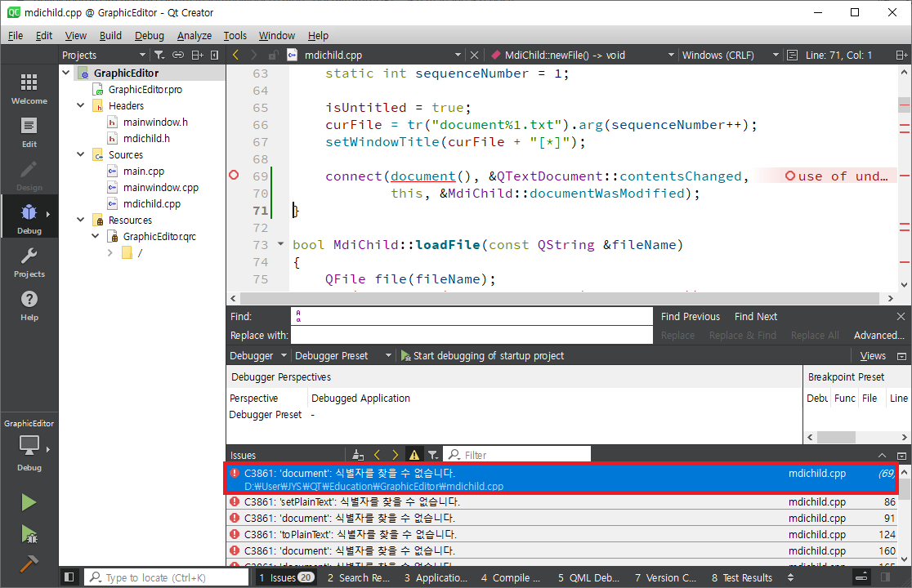Close the Projects side pane
Image resolution: width=912 pixels, height=588 pixels.
click(x=215, y=55)
